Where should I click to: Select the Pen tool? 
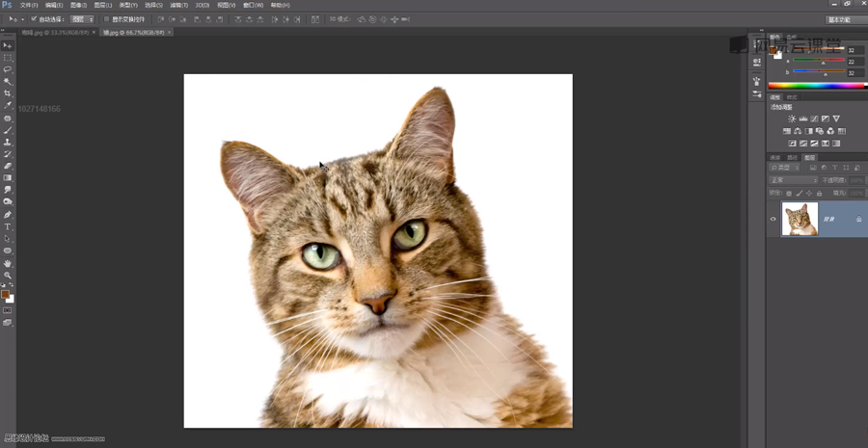tap(8, 215)
